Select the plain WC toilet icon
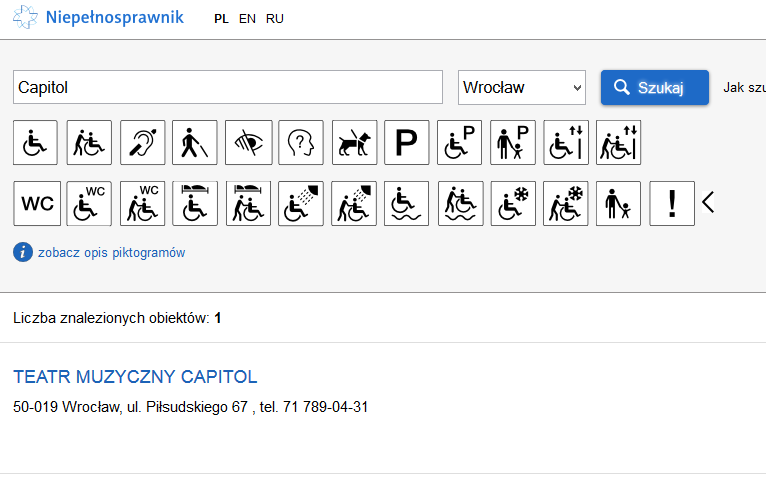This screenshot has width=766, height=488. 37,204
